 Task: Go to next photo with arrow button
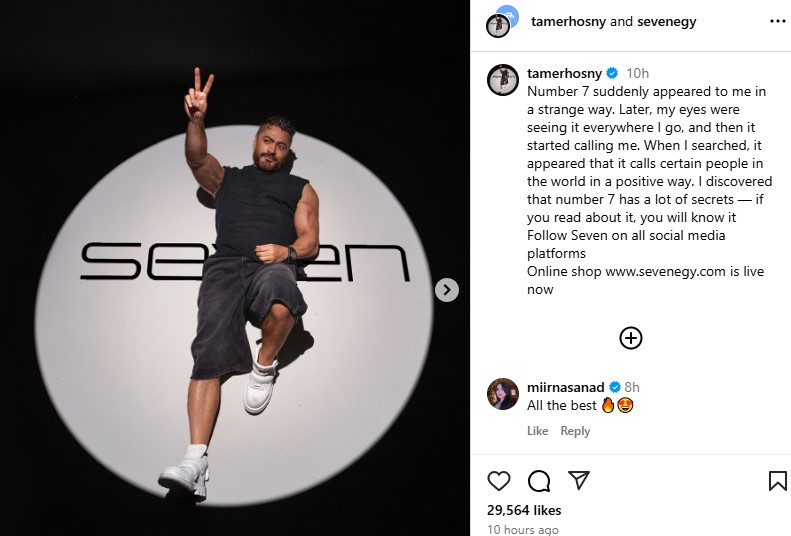tap(447, 290)
